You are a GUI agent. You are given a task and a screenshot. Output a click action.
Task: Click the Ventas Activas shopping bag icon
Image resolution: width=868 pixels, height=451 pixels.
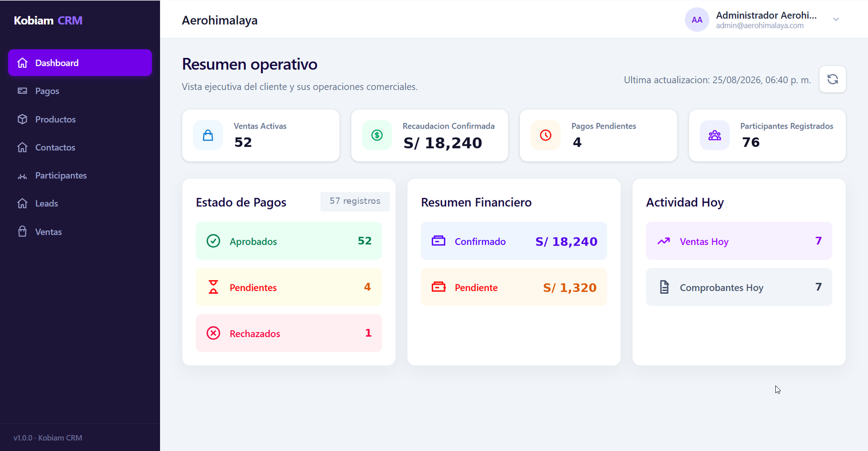click(208, 136)
